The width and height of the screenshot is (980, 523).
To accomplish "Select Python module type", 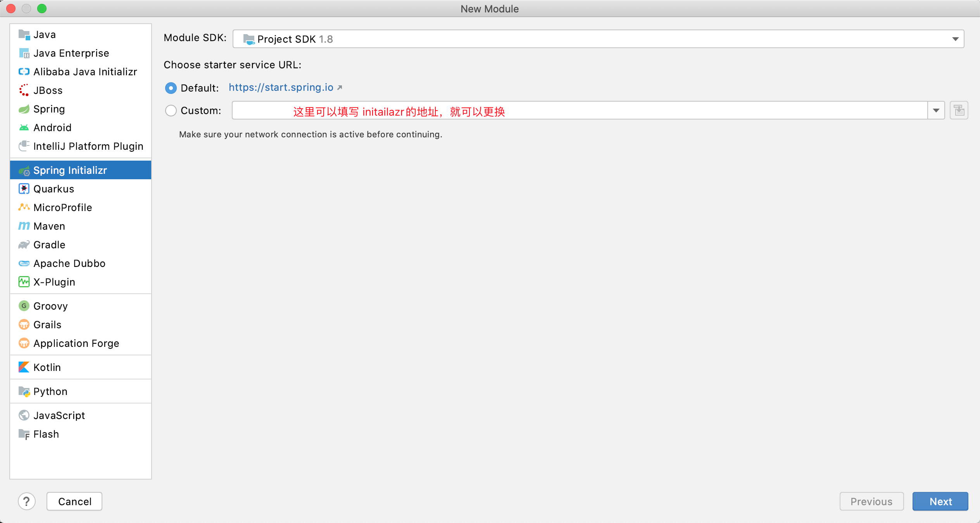I will [x=50, y=391].
